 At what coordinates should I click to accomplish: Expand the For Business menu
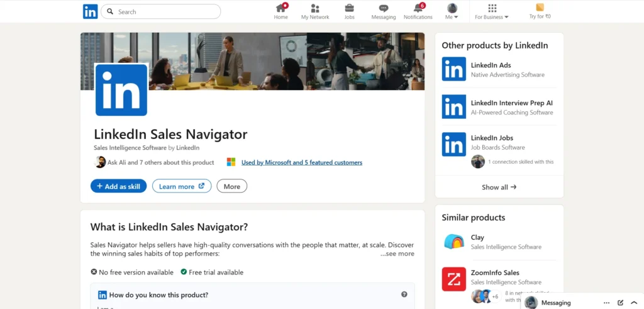coord(492,11)
